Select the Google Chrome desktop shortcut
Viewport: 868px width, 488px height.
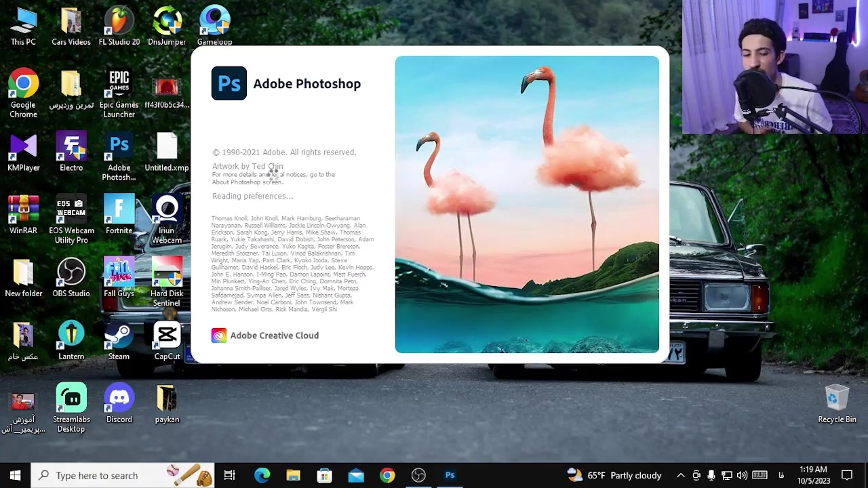(23, 94)
